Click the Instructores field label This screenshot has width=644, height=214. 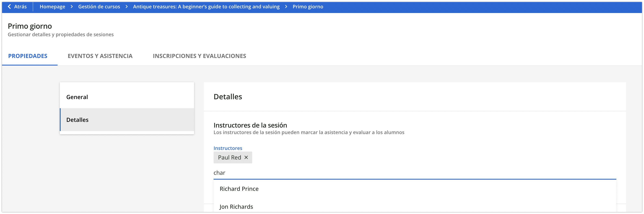[228, 148]
